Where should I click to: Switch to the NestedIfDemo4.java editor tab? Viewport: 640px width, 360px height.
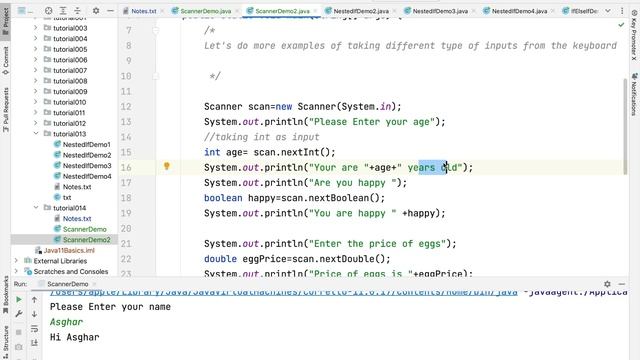click(519, 11)
